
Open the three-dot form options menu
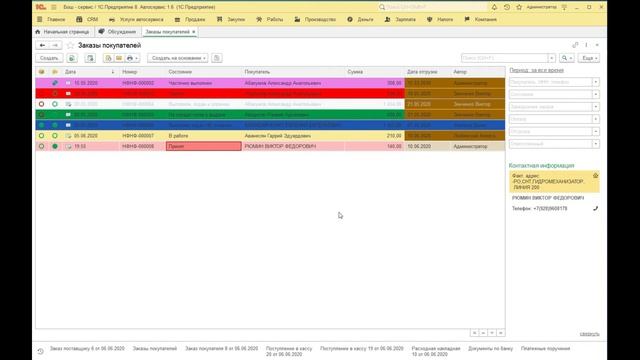tap(586, 45)
